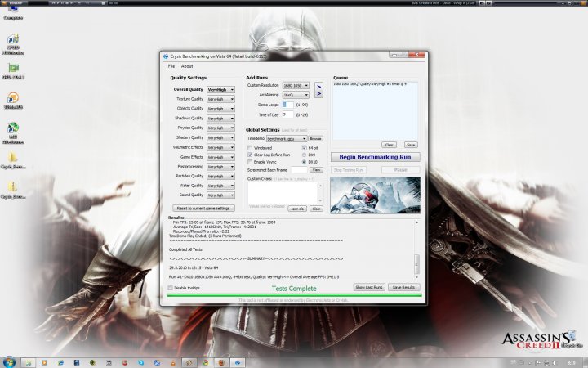Select the 1680 1050 16xQ queue entry
Image resolution: width=588 pixels, height=368 pixels.
coord(370,84)
